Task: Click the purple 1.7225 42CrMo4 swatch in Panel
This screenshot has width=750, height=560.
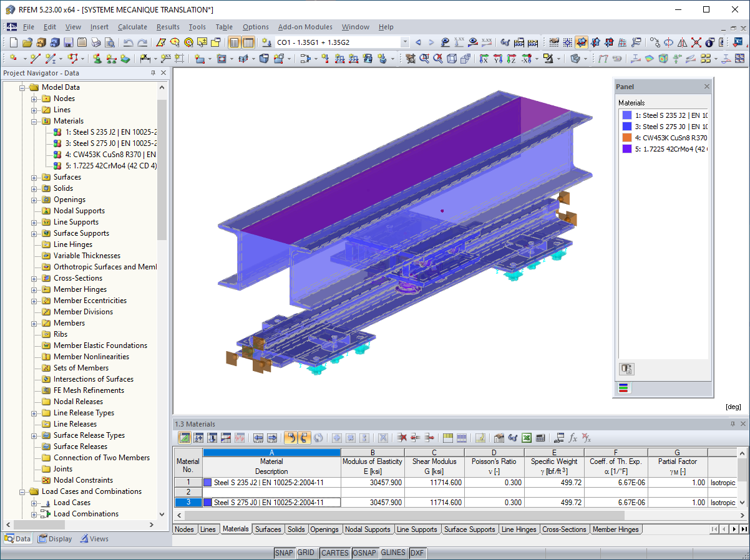Action: click(627, 149)
